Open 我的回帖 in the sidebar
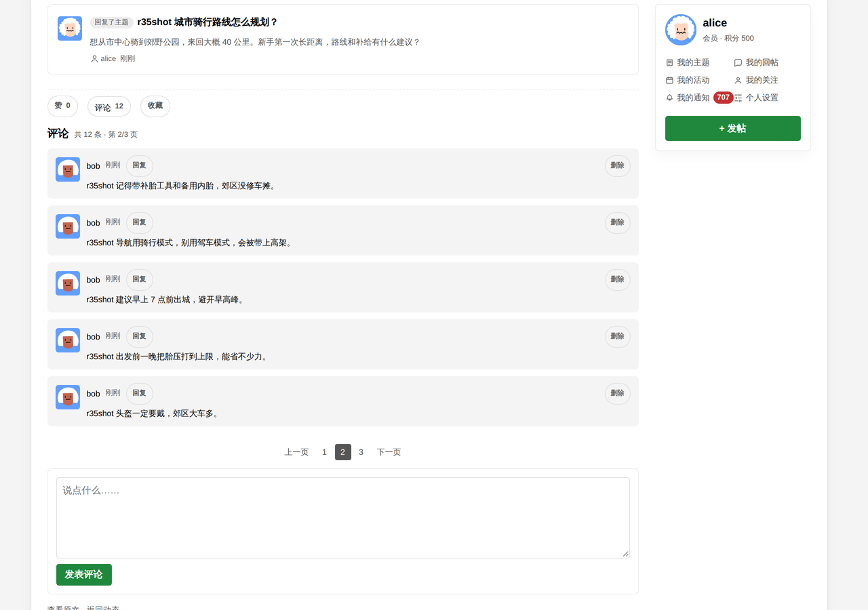The width and height of the screenshot is (868, 610). pos(756,62)
